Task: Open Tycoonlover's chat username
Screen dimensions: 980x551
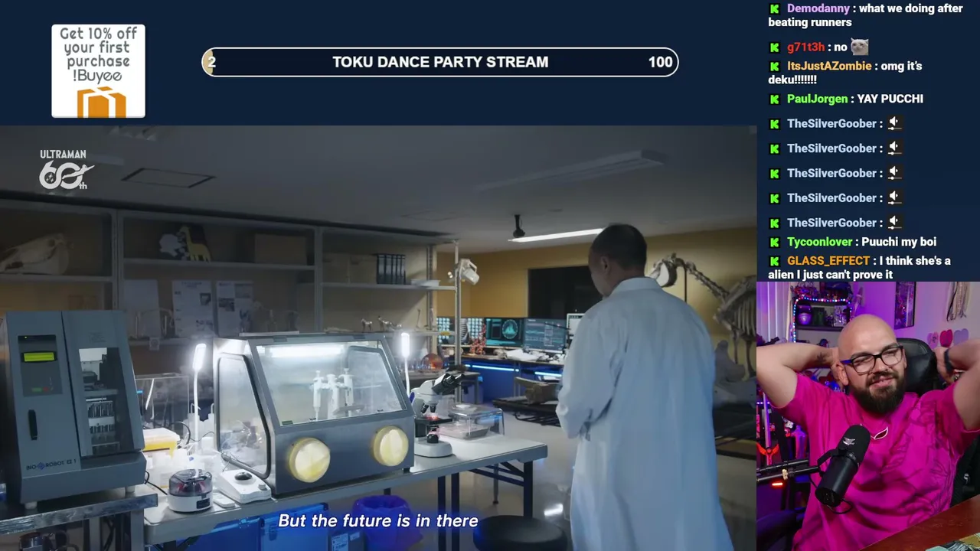Action: coord(820,242)
